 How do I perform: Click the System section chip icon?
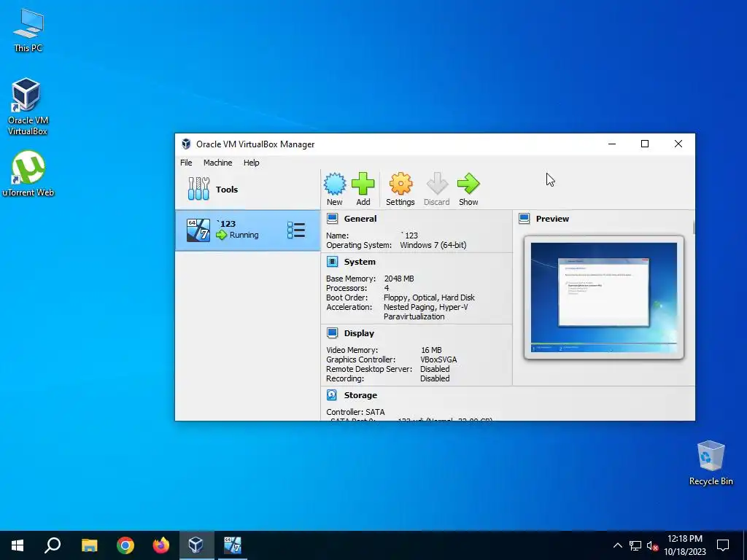point(333,262)
